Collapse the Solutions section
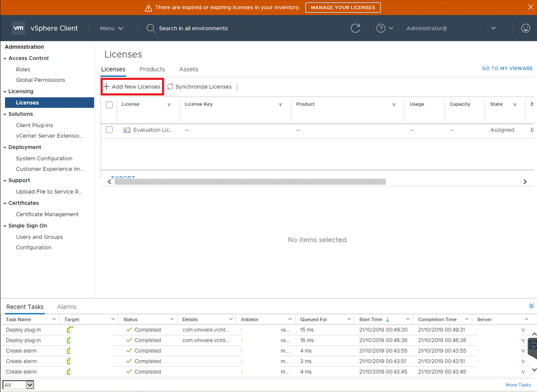This screenshot has width=537, height=392. (x=5, y=114)
